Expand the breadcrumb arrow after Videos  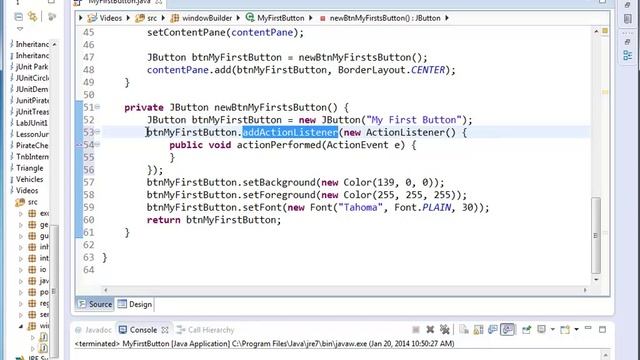(128, 18)
